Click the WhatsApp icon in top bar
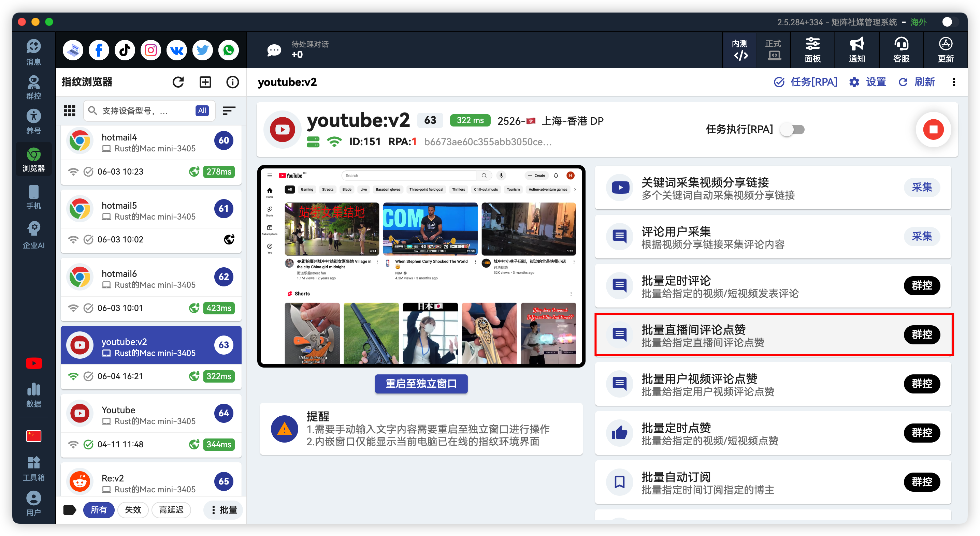 coord(229,50)
